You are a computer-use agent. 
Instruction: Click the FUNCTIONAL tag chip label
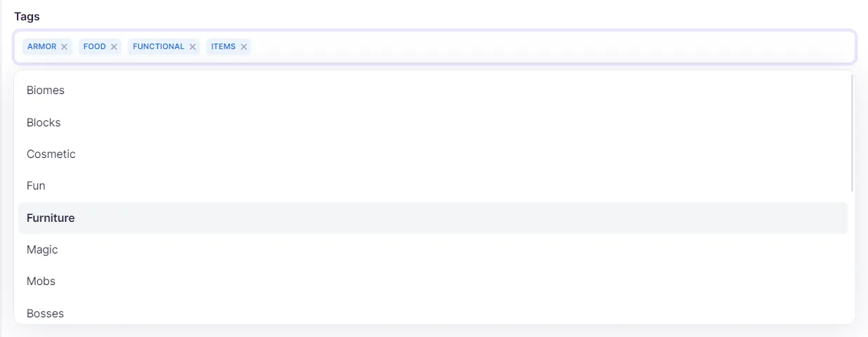[x=159, y=47]
